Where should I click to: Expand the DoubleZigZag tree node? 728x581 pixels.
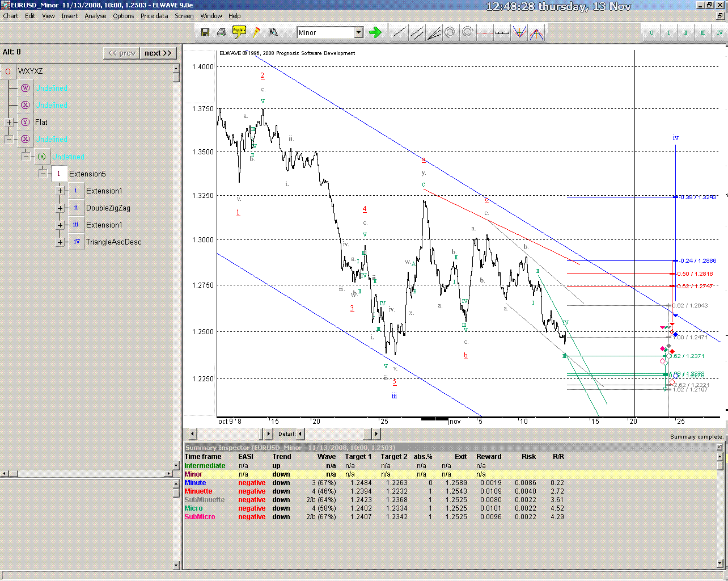coord(60,208)
